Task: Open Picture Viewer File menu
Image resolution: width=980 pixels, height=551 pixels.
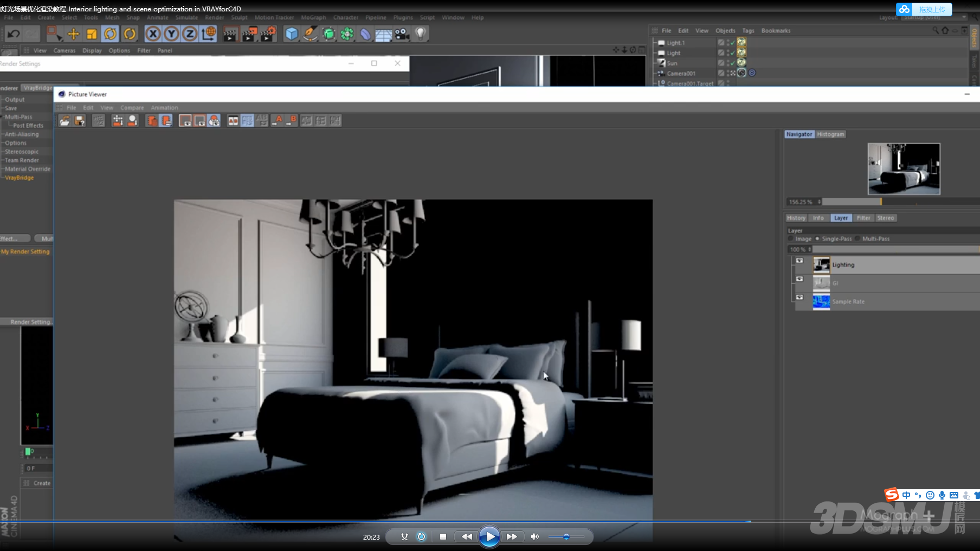Action: click(x=71, y=108)
